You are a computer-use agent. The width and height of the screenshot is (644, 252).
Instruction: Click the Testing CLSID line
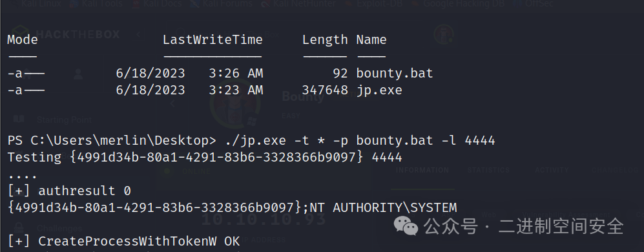coord(205,158)
